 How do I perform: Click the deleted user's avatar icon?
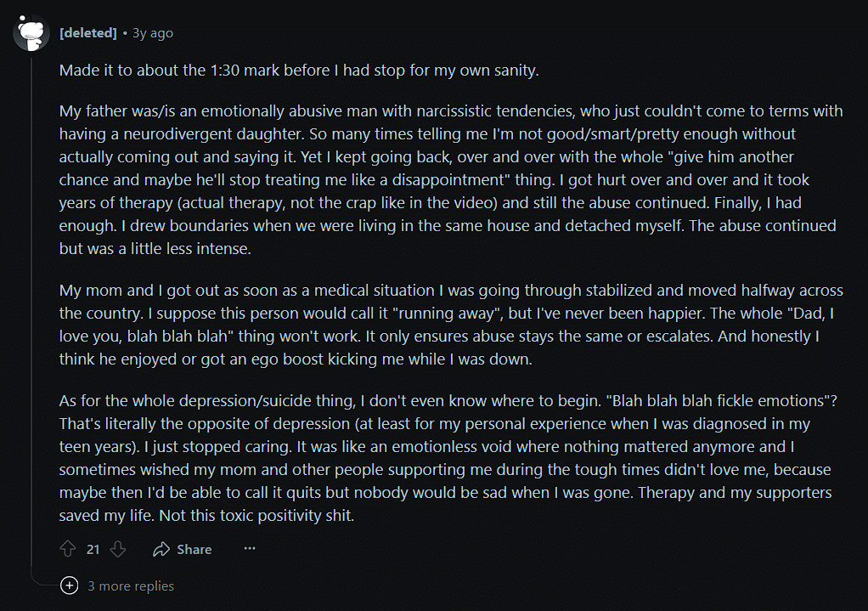pyautogui.click(x=31, y=33)
